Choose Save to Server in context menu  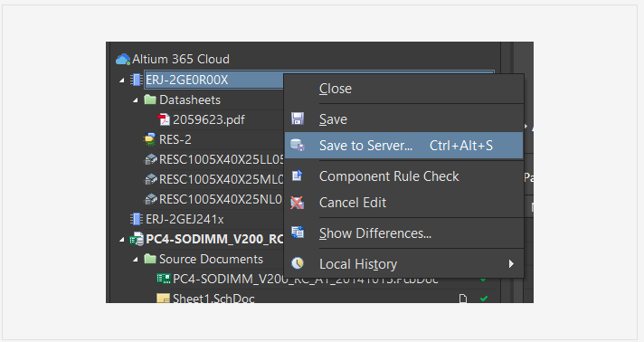[404, 146]
